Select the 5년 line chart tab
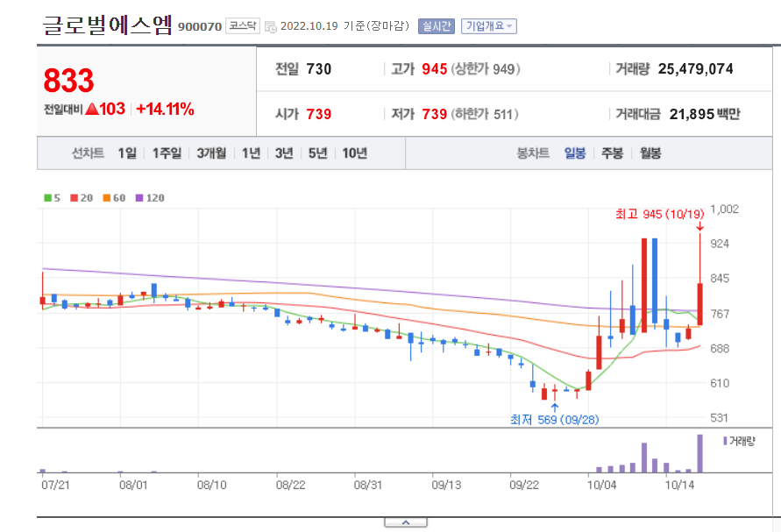This screenshot has height=532, width=781. tap(318, 153)
